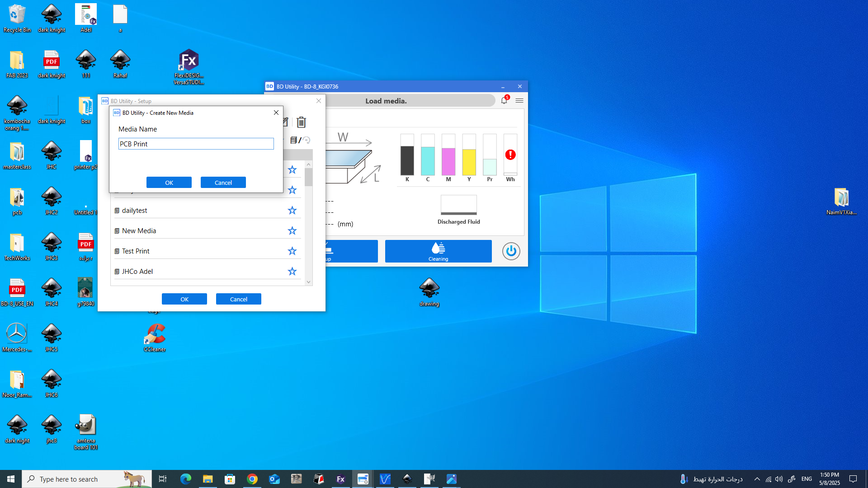Click the white ink error warning icon
The height and width of the screenshot is (488, 868).
click(510, 155)
